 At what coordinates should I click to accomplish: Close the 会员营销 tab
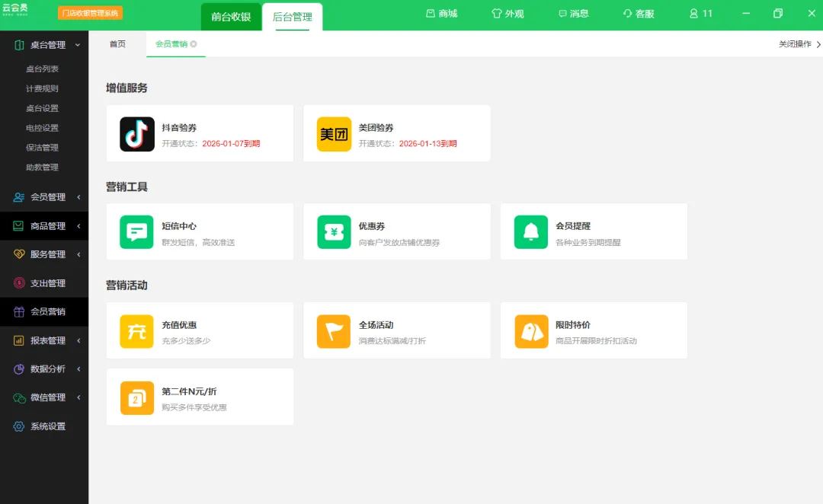[x=194, y=44]
